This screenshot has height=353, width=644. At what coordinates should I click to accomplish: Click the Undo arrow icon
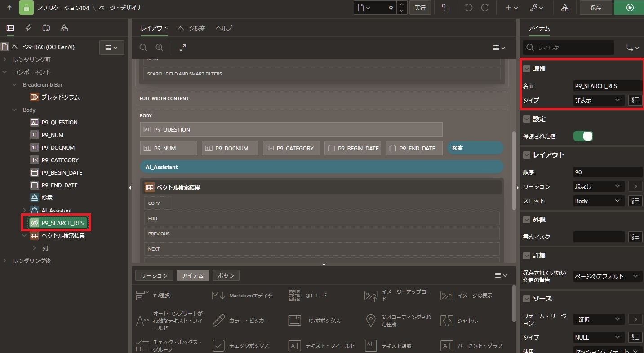(469, 8)
